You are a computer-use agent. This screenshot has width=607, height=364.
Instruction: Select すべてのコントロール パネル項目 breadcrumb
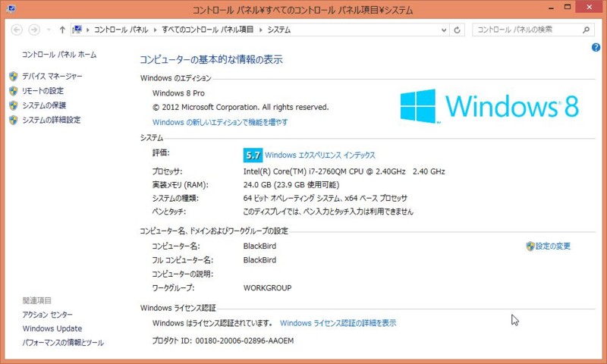point(208,30)
